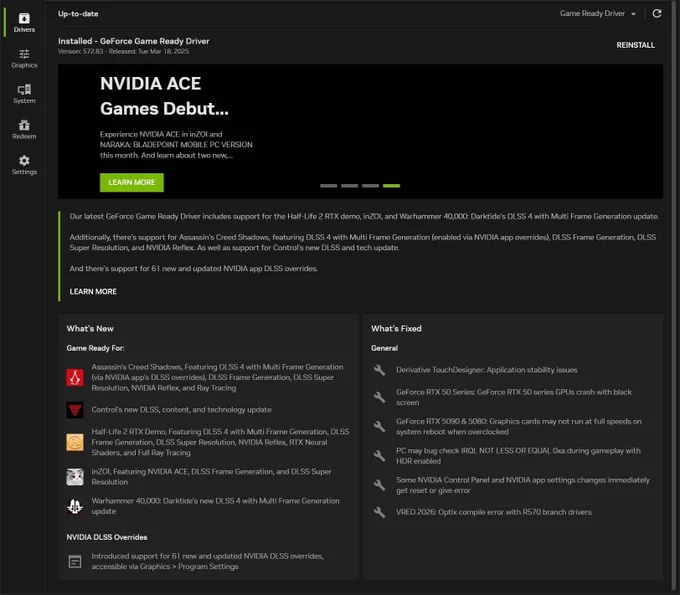Click the inZOI featuring NVIDIA ACE text
680x595 pixels.
(211, 477)
